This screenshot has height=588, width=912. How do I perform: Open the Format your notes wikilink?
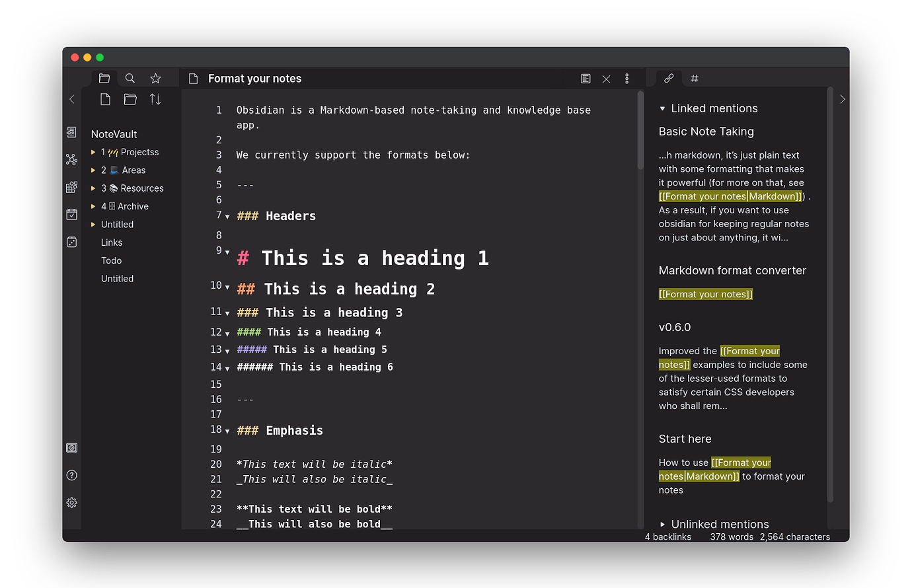tap(705, 293)
